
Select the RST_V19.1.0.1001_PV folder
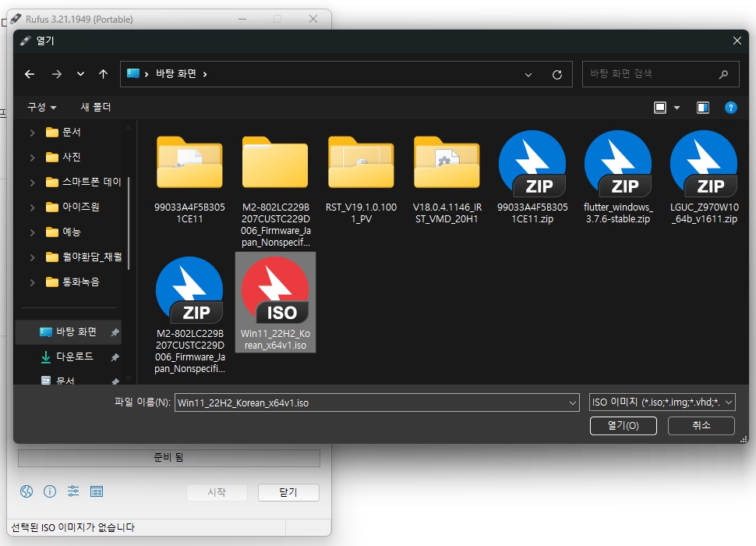tap(361, 179)
